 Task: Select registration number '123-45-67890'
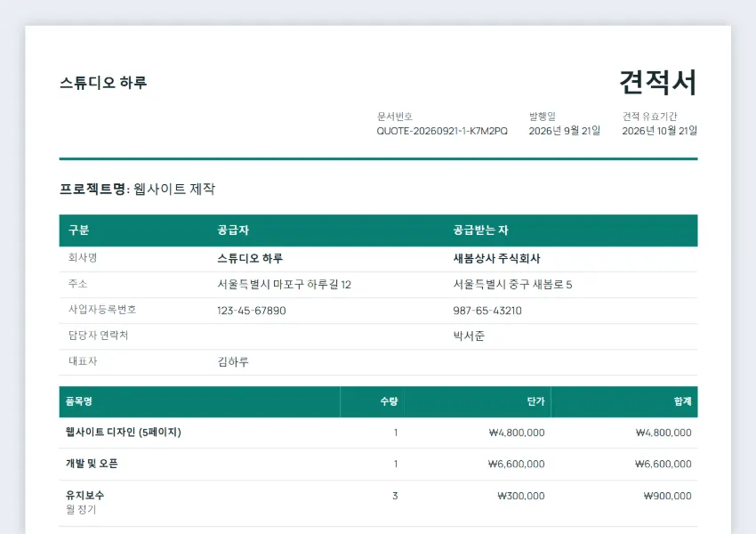[x=251, y=311]
